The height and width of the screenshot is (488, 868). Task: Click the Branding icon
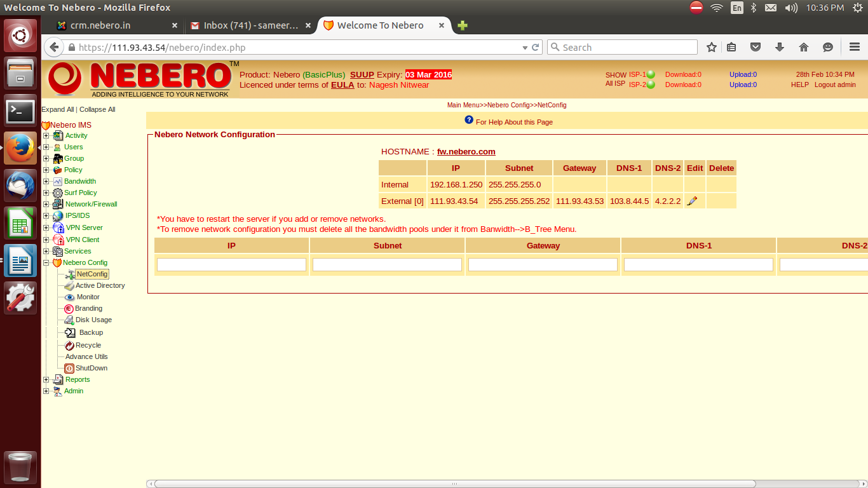69,309
